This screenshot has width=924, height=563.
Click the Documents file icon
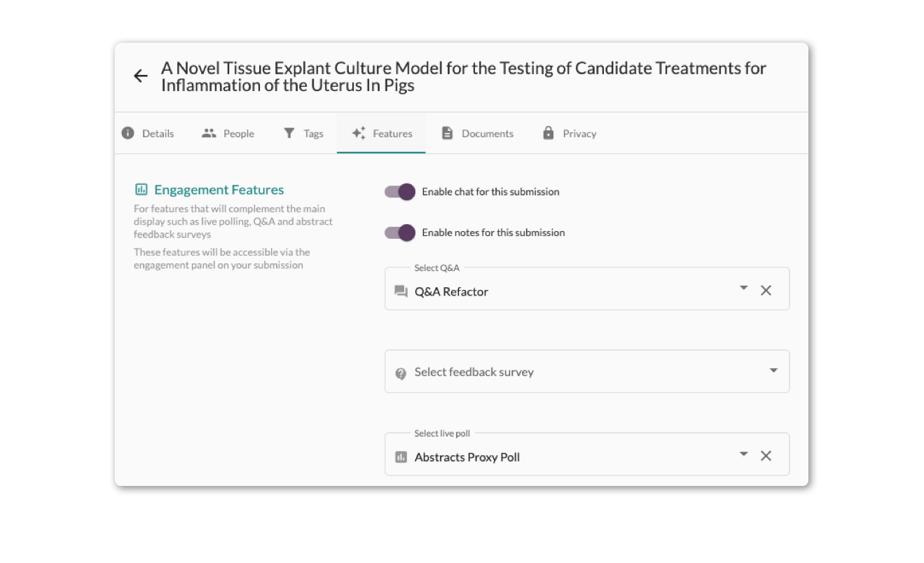(x=447, y=133)
